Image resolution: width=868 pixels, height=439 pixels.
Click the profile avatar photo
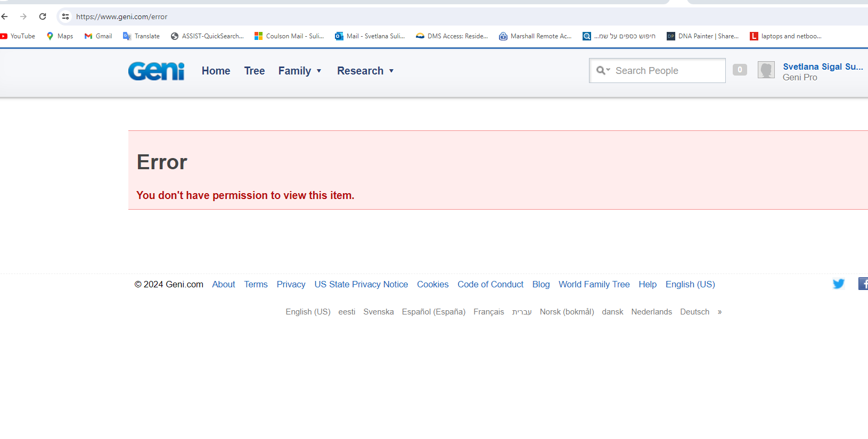click(x=766, y=70)
